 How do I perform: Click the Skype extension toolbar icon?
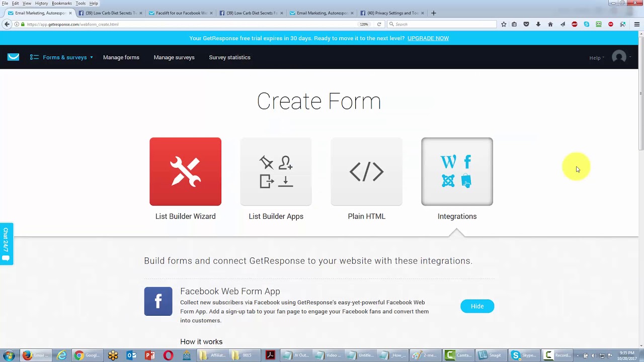point(586,24)
